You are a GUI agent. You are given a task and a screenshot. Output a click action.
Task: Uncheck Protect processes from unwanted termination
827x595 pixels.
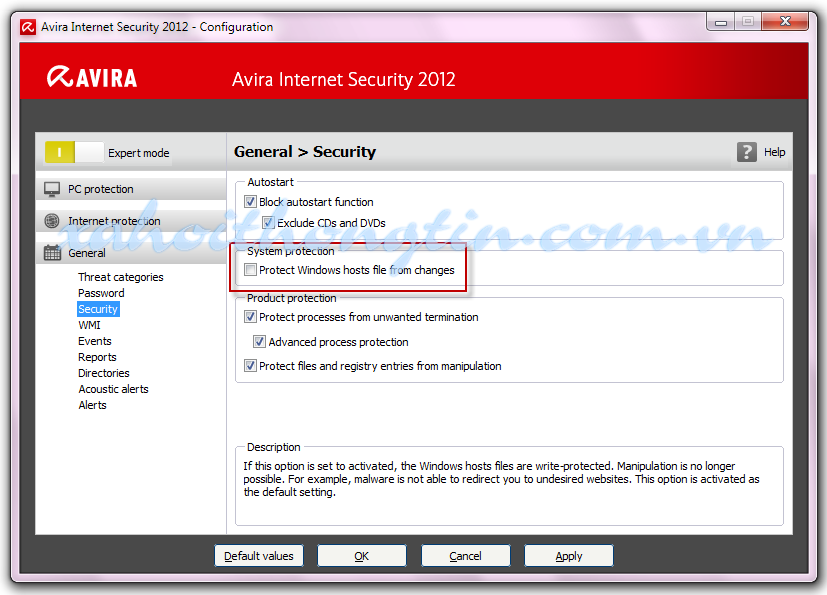pos(251,317)
